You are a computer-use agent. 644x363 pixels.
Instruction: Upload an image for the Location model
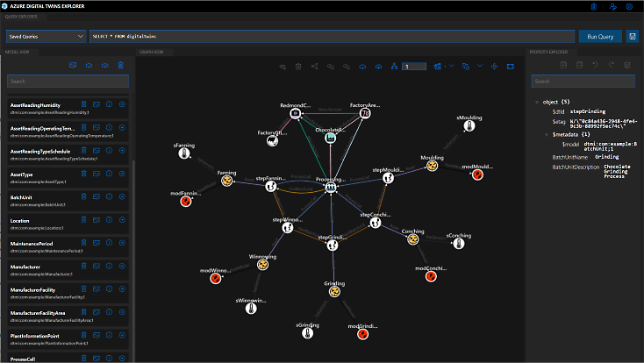tap(97, 219)
